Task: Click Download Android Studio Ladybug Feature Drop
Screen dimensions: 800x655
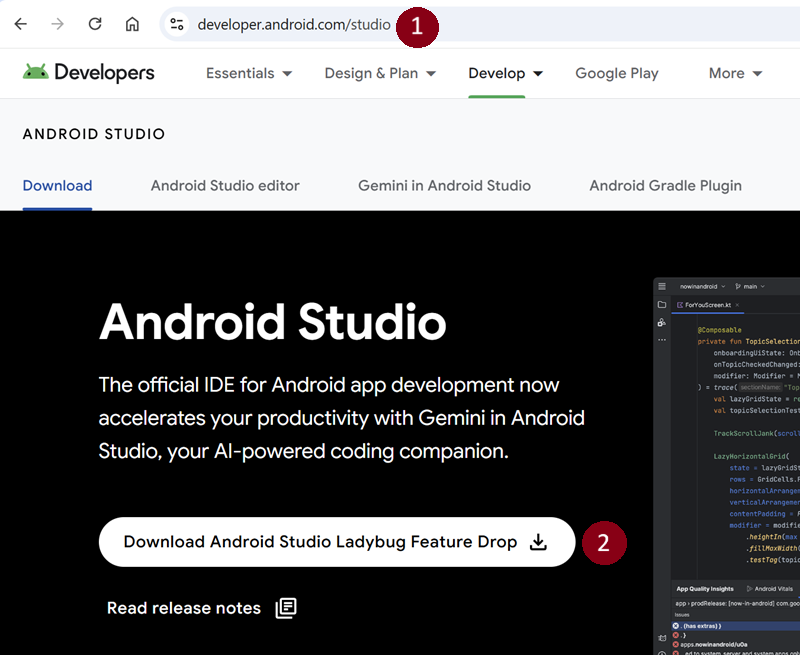Action: pos(337,542)
